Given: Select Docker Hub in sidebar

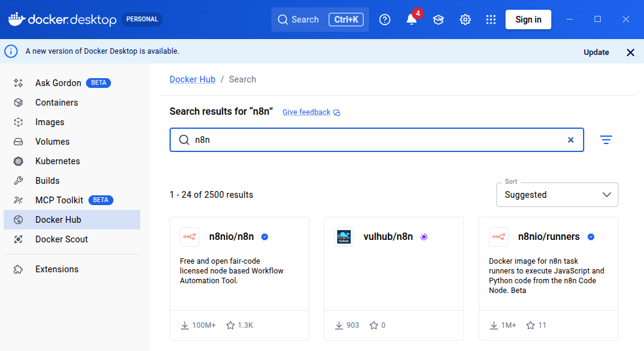Looking at the screenshot, I should 72,220.
